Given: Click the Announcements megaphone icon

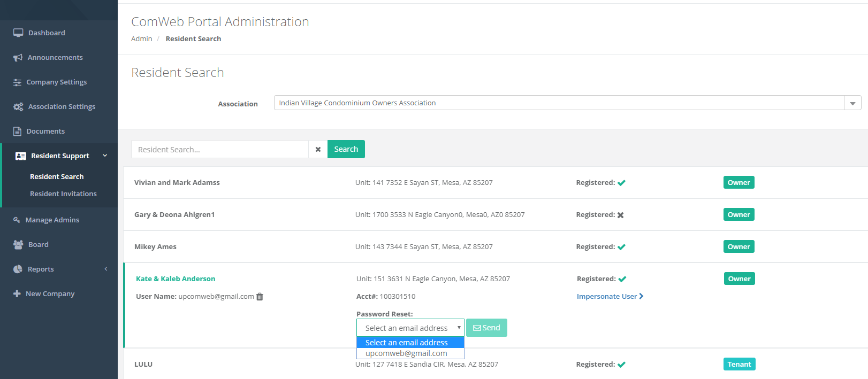Looking at the screenshot, I should (18, 58).
